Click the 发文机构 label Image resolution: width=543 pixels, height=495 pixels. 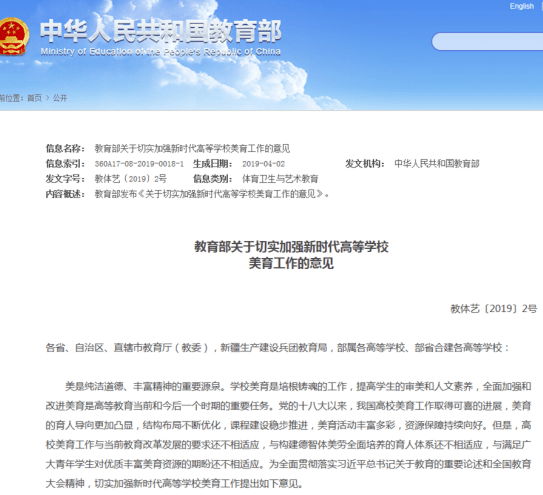(365, 163)
